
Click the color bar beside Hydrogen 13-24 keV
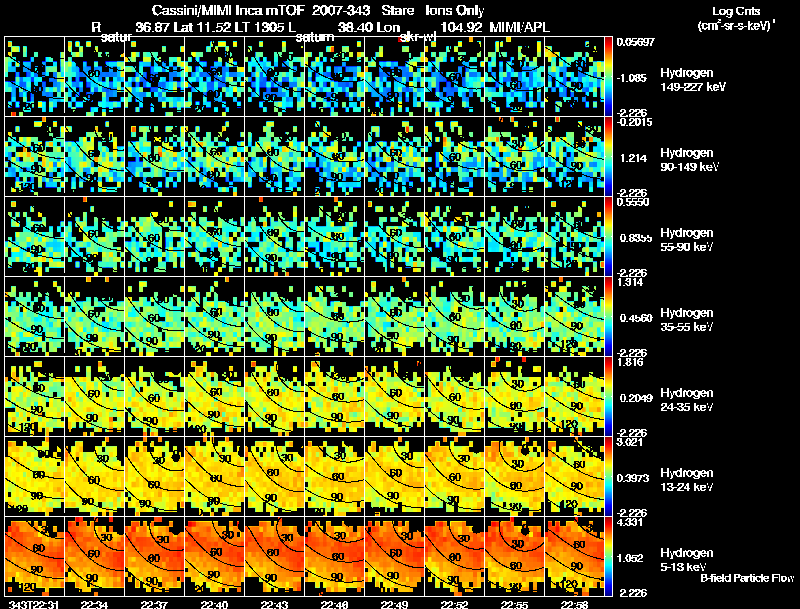609,476
